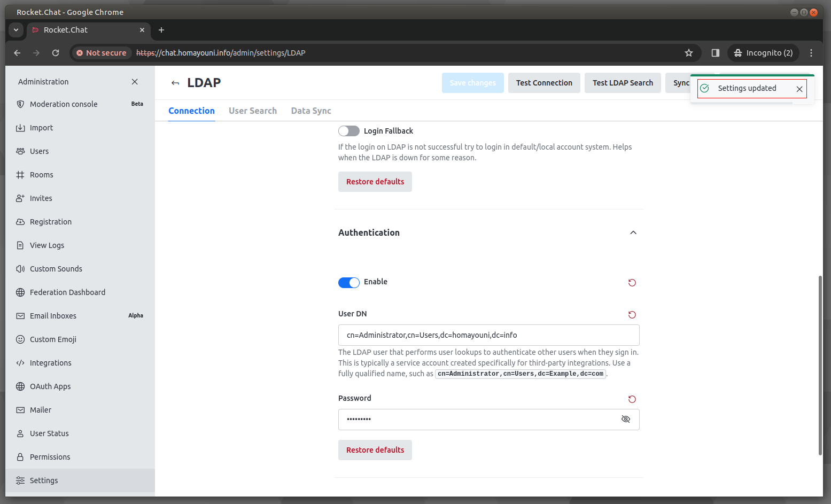831x504 pixels.
Task: Click the Chrome address bar URL
Action: pos(221,53)
